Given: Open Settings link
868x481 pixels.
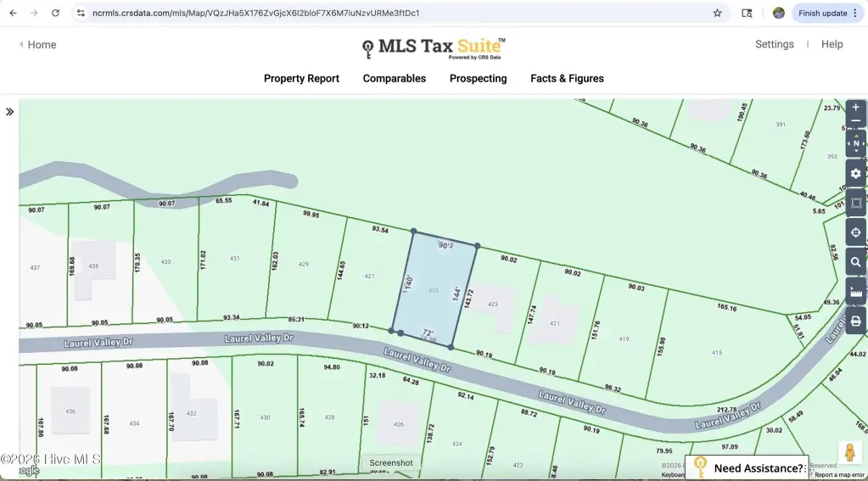Looking at the screenshot, I should 774,44.
